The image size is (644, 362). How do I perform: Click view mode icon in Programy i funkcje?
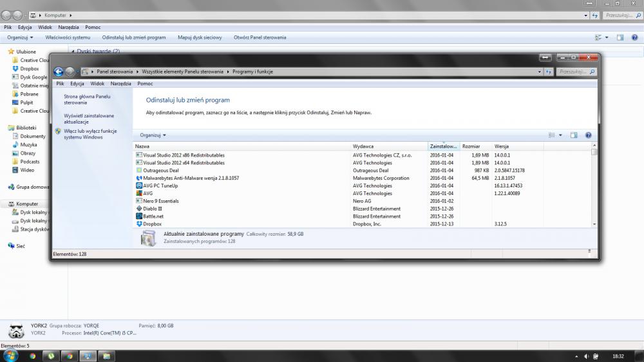tap(552, 135)
